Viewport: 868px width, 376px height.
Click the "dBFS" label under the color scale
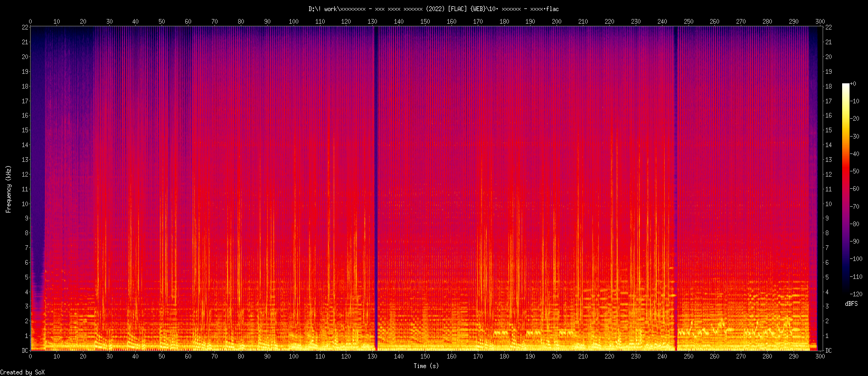point(851,304)
